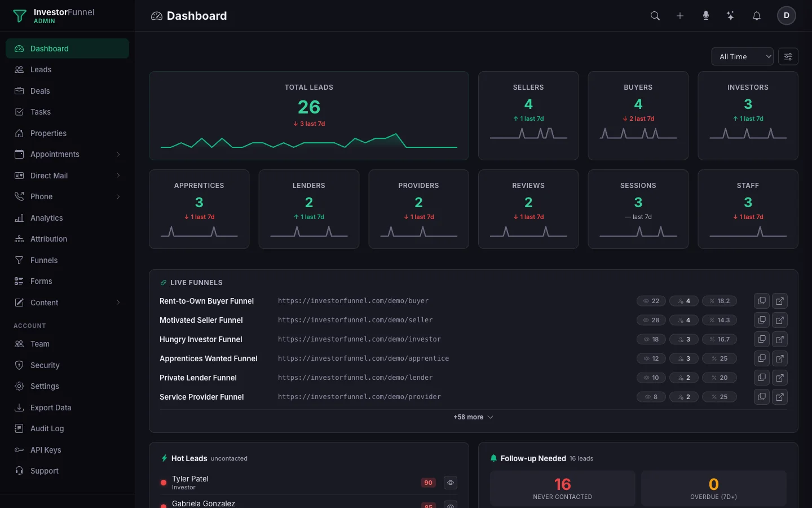Open the Sellers stat card
This screenshot has width=812, height=508.
(528, 116)
